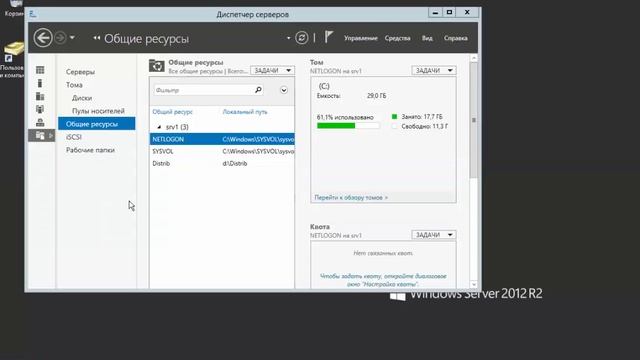This screenshot has width=640, height=360.
Task: Open ЗАДАЧИ dropdown of Общие ресурсы panel
Action: [x=272, y=71]
